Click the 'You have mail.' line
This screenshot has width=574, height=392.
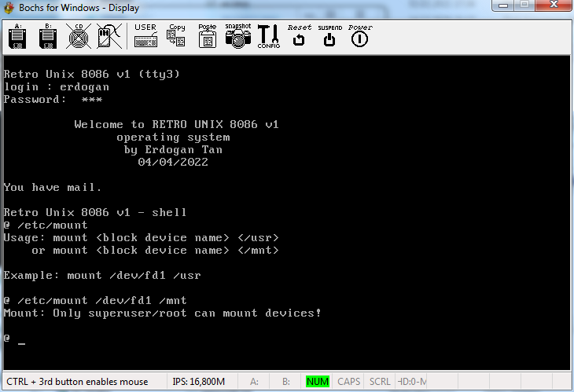point(53,187)
